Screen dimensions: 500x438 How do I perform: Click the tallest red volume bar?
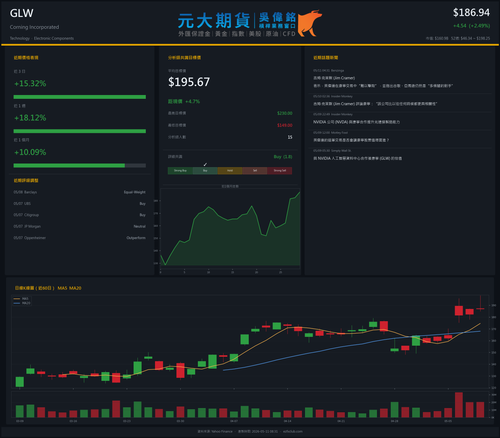click(x=459, y=405)
